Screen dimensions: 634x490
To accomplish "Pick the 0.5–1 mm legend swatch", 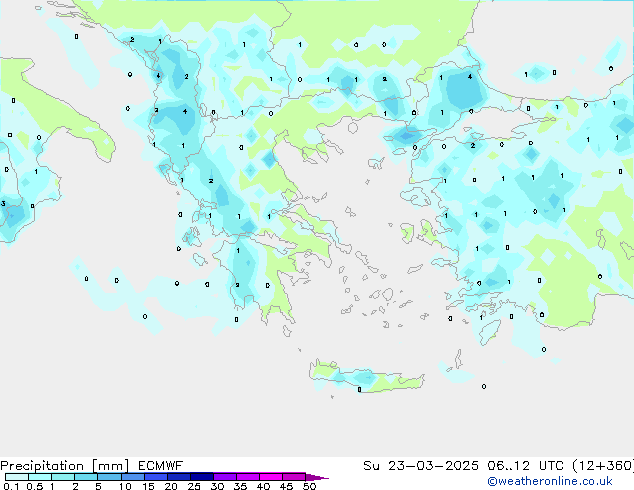I will point(40,477).
